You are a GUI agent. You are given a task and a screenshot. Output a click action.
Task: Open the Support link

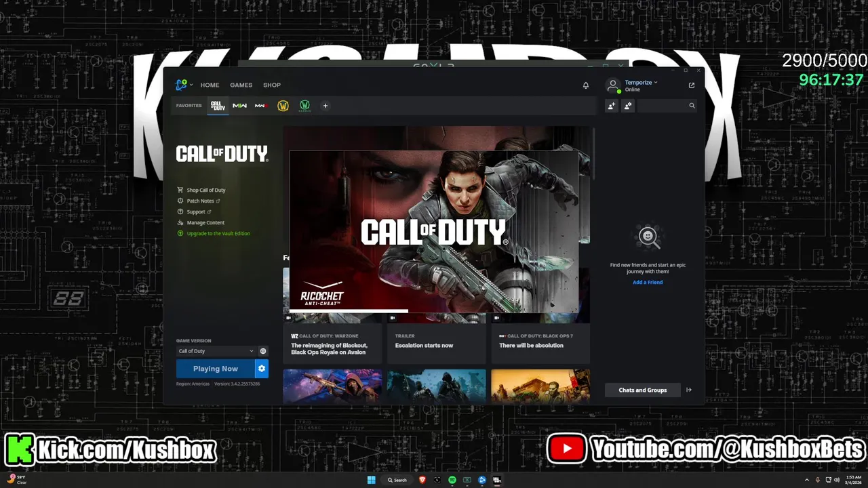click(x=195, y=212)
